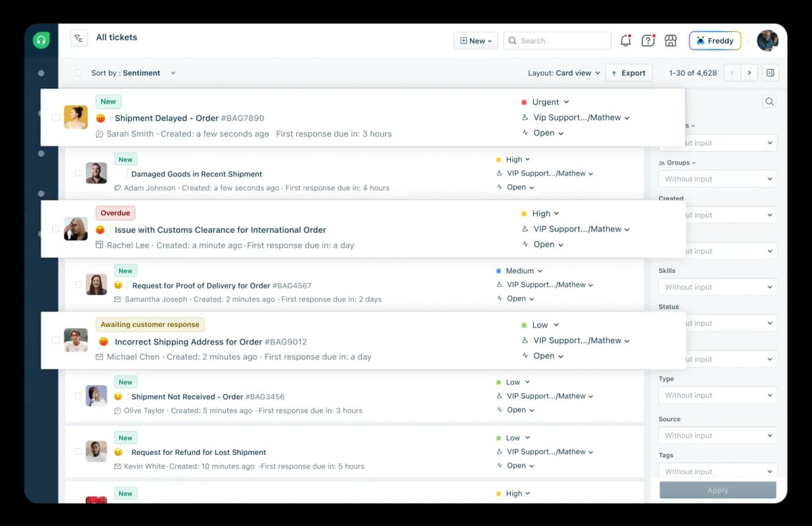Click the email source icon beside Kevin White
Viewport: 812px width, 526px height.
pyautogui.click(x=118, y=466)
